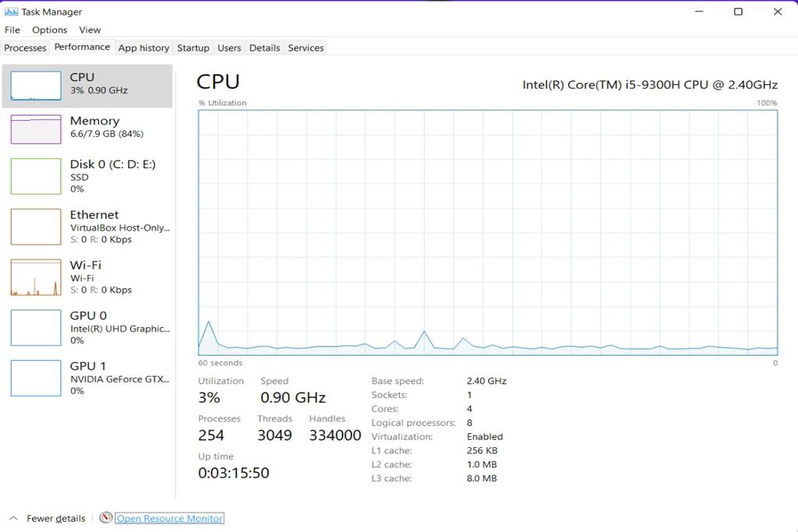The width and height of the screenshot is (798, 532).
Task: Select the GPU 1 NVIDIA GeForce panel
Action: (x=86, y=378)
